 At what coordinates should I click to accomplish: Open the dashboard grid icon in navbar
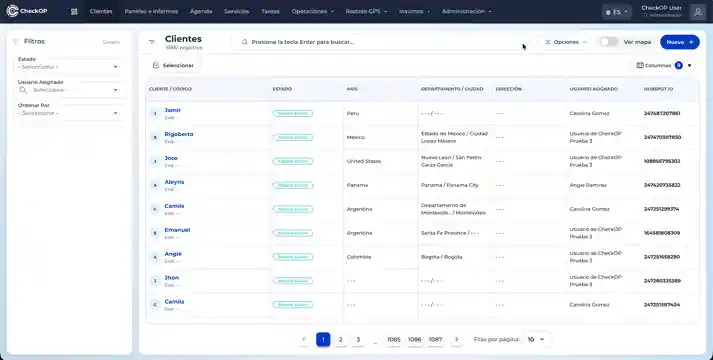point(74,11)
